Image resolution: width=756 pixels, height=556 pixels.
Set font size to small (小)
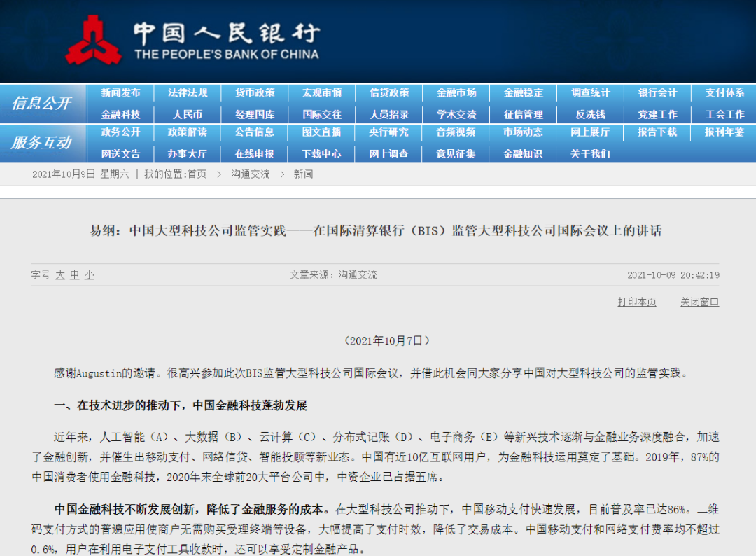pos(89,275)
